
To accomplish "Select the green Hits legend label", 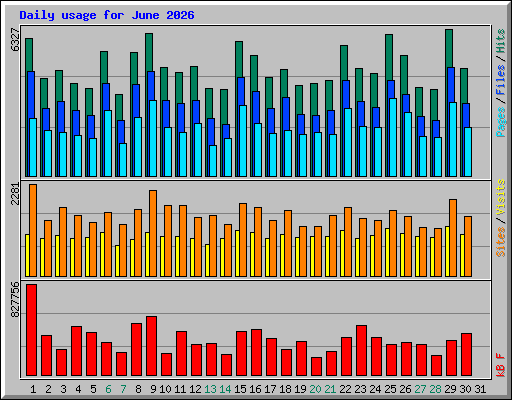I will tap(501, 42).
